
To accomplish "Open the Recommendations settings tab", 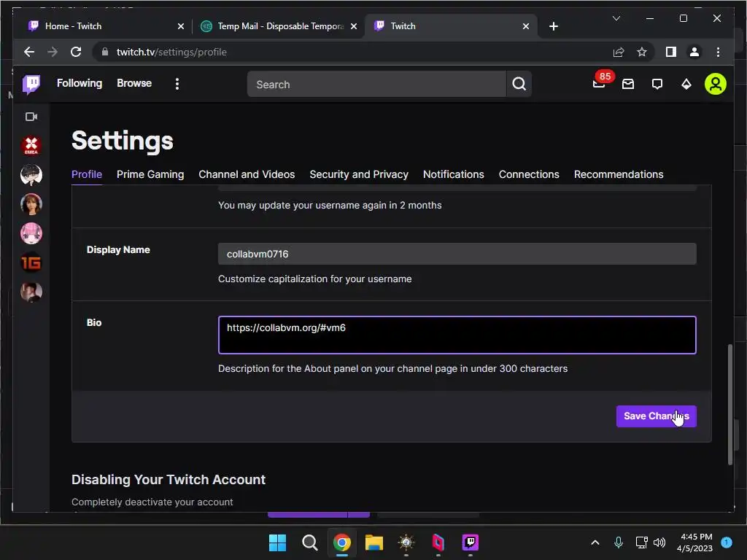I will pyautogui.click(x=619, y=174).
